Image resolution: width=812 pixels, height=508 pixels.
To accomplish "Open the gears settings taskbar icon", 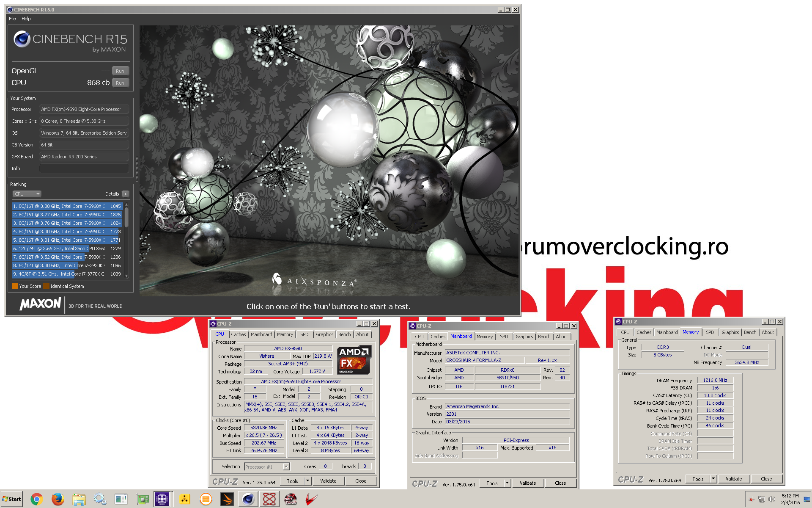I will pos(100,500).
